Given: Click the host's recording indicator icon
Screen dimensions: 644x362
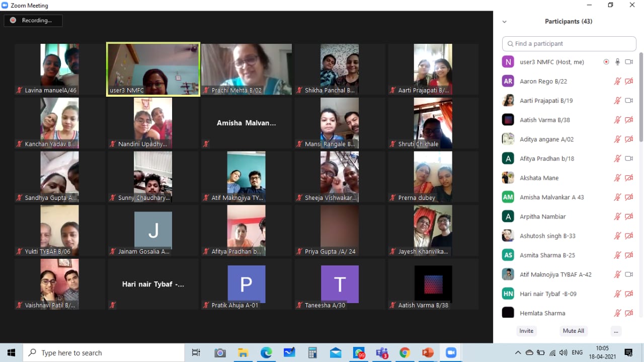Looking at the screenshot, I should click(x=606, y=62).
